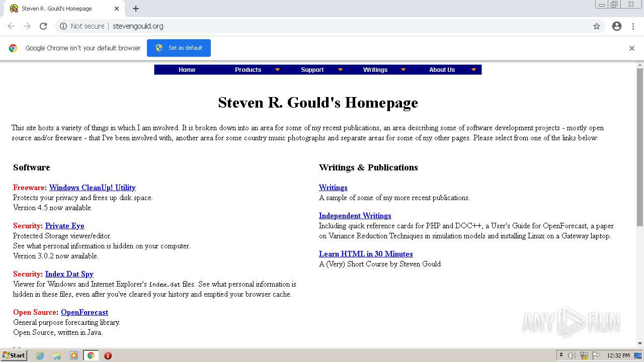Screen dimensions: 644x362
Task: Click the Show desktop button in taskbar
Action: click(x=638, y=355)
